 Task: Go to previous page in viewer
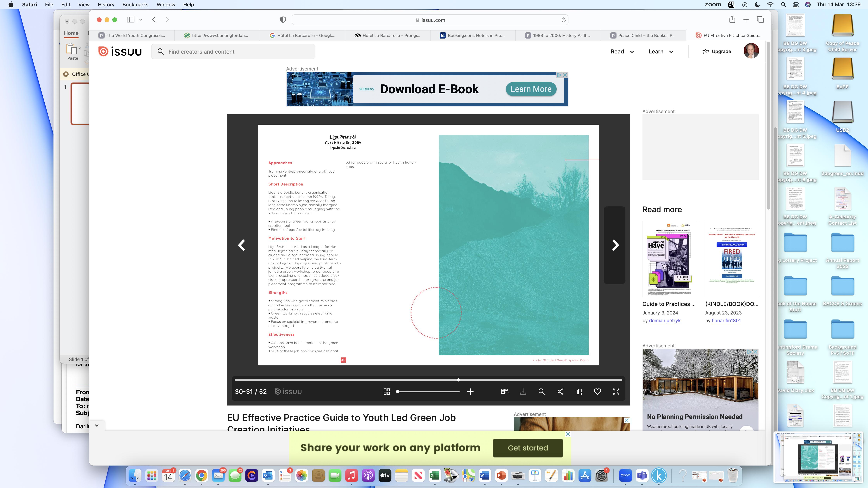pos(242,245)
